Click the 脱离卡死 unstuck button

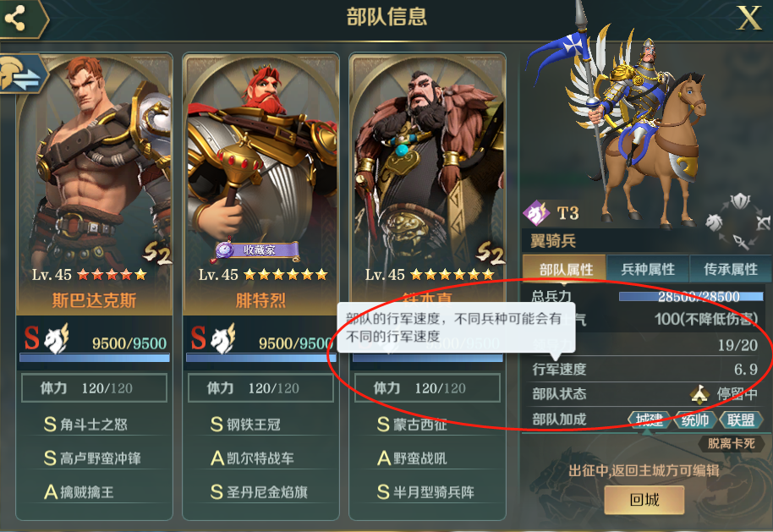[731, 443]
